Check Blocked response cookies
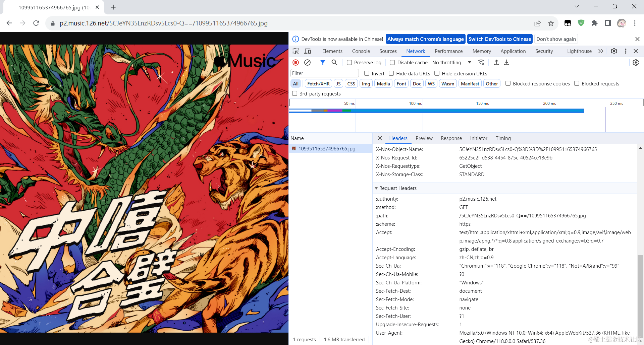644x345 pixels. (x=508, y=83)
